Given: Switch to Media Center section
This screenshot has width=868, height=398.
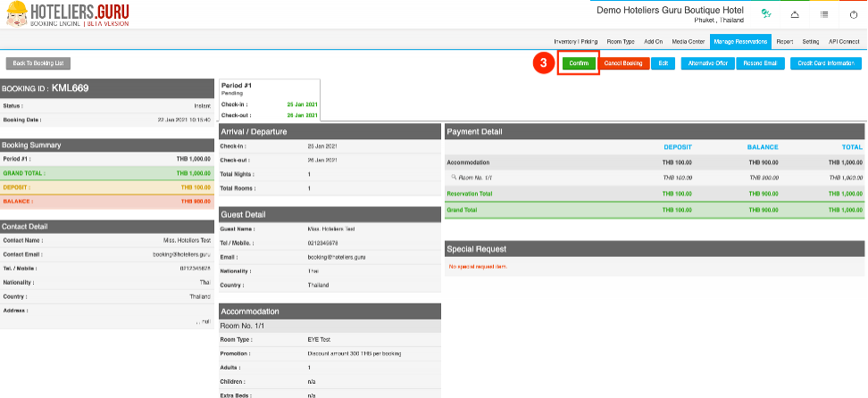Looking at the screenshot, I should pyautogui.click(x=688, y=41).
